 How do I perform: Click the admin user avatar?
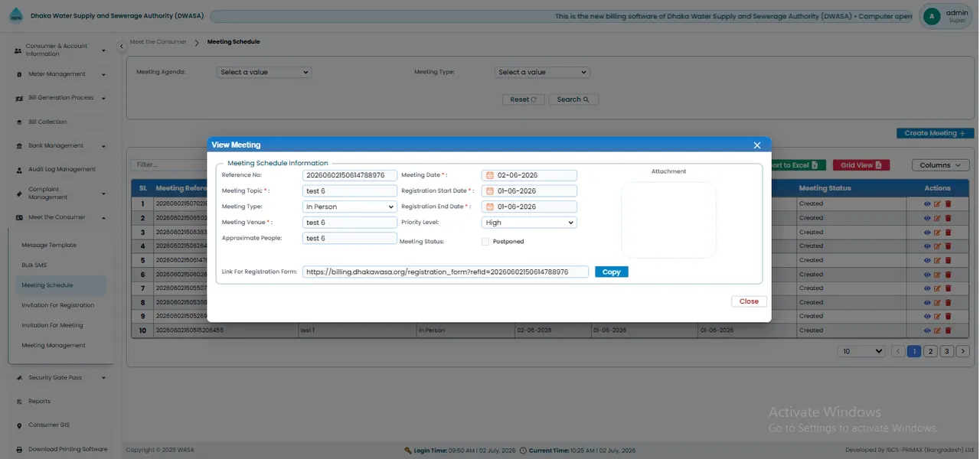[932, 17]
